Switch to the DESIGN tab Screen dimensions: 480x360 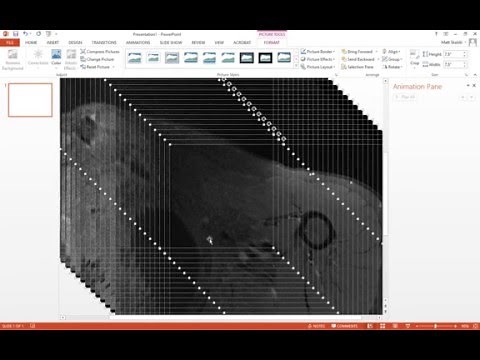pos(75,43)
